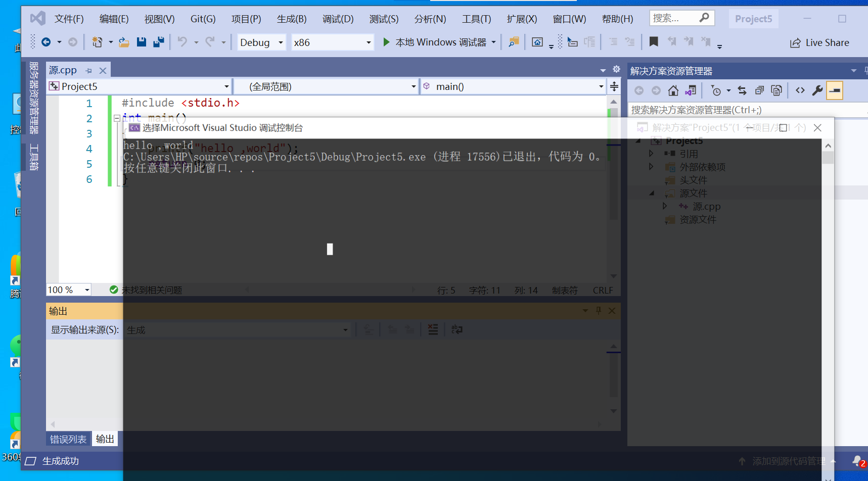Toggle Word Wrap in Output panel
Viewport: 868px width, 481px height.
[456, 329]
